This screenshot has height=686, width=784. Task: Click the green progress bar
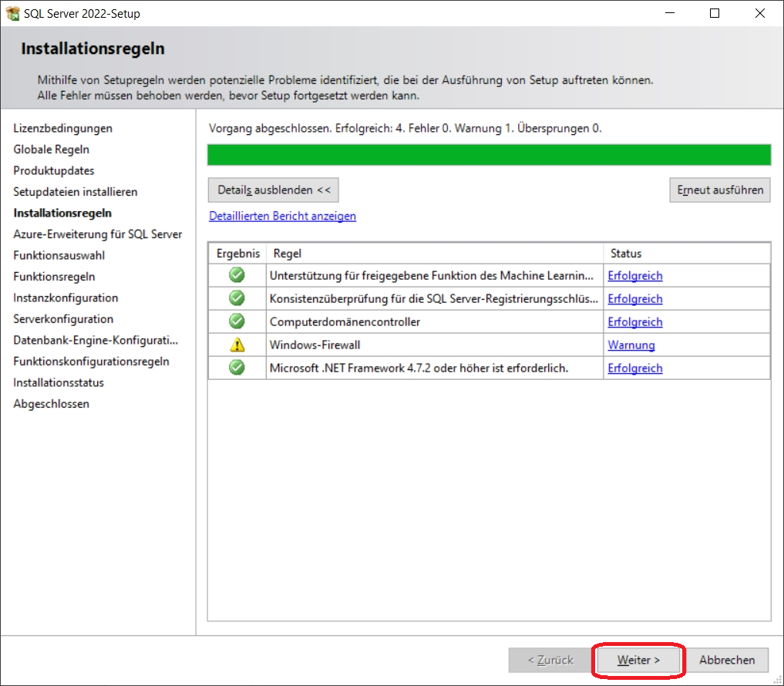pyautogui.click(x=489, y=155)
